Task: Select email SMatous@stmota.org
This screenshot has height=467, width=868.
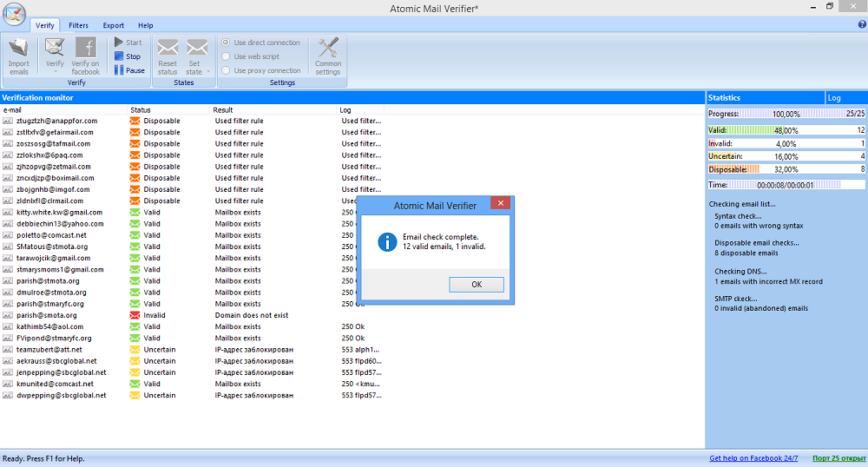Action: [x=52, y=247]
